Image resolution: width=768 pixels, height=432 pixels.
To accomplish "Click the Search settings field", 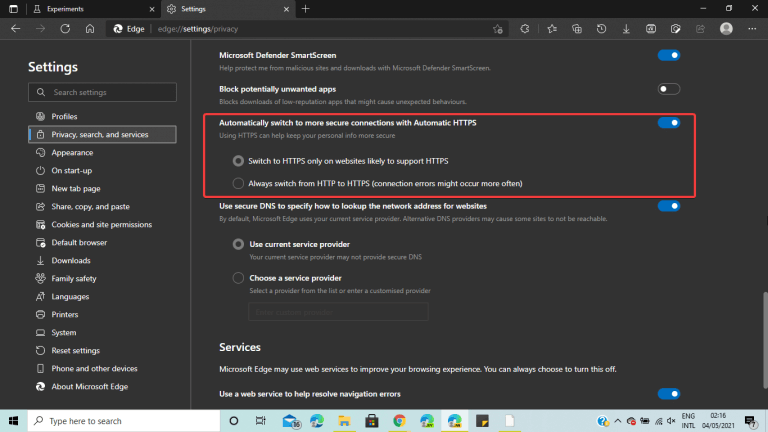I will (102, 92).
